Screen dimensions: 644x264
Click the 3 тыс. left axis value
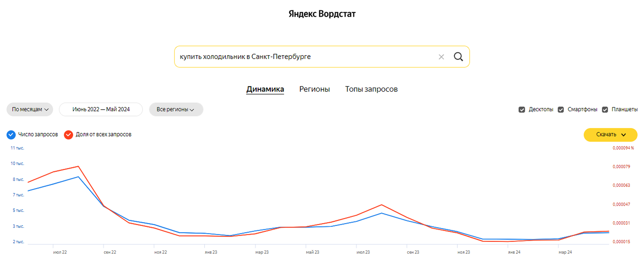pyautogui.click(x=18, y=226)
